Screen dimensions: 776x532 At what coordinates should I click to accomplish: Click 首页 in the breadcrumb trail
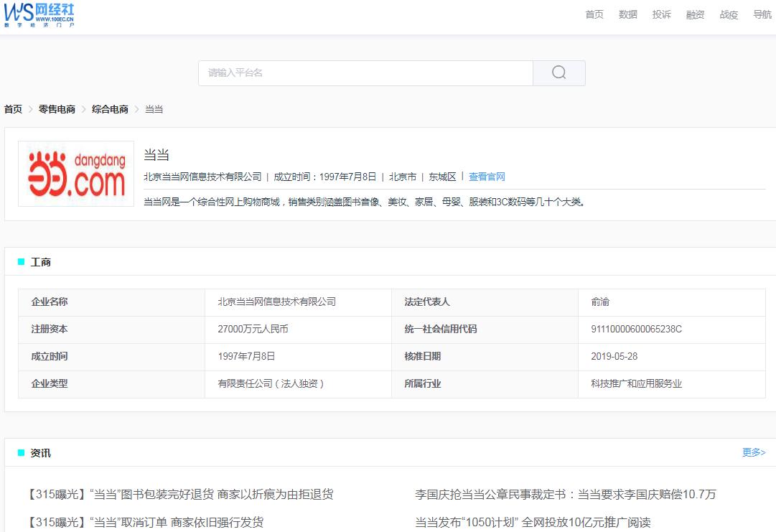[x=12, y=108]
